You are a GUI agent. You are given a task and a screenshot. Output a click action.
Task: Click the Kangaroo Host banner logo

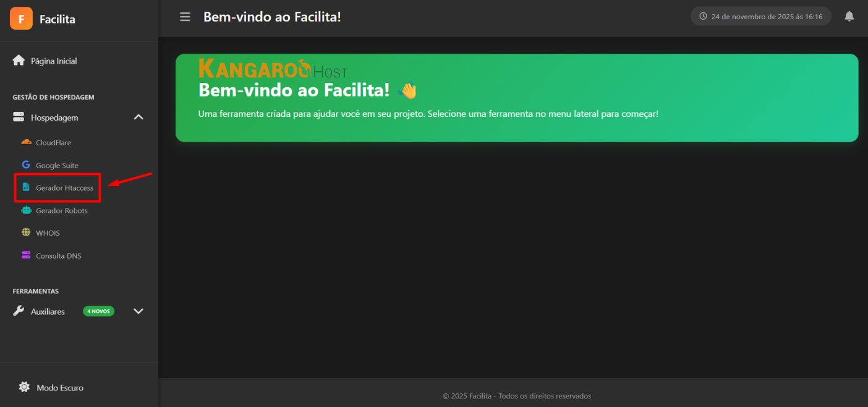(x=273, y=69)
